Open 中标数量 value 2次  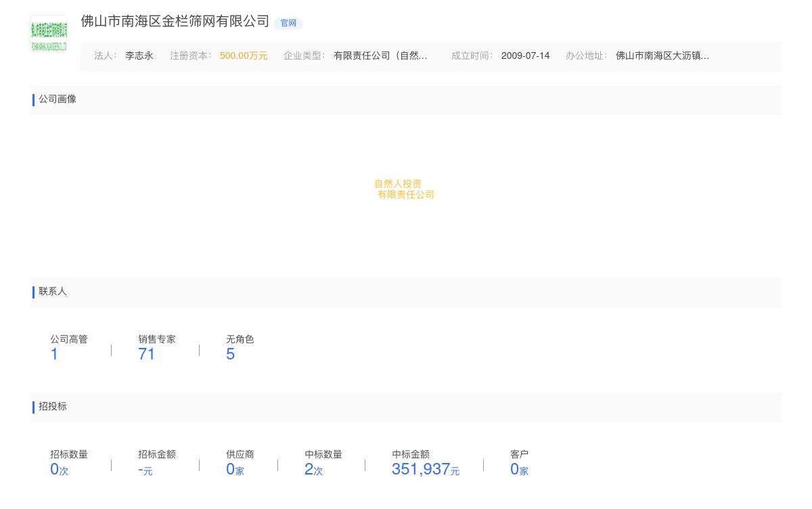(x=314, y=470)
